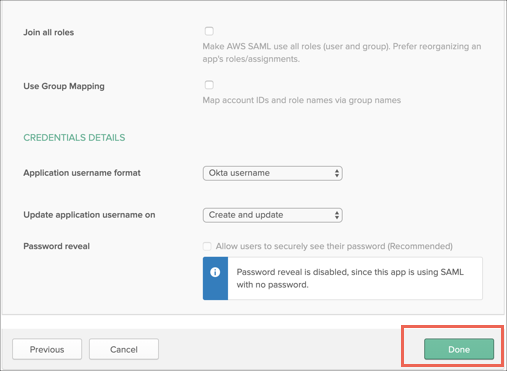Viewport: 507px width, 371px height.
Task: Open the Application username format dropdown
Action: (x=272, y=173)
